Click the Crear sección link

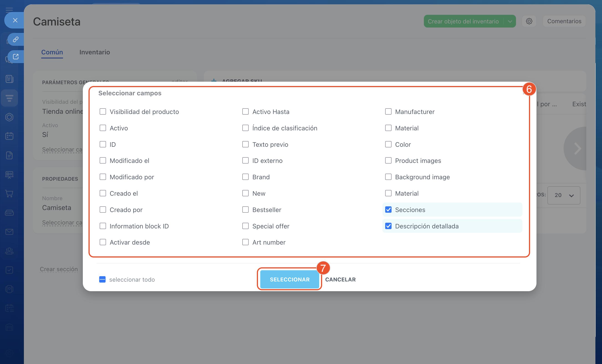(x=59, y=269)
